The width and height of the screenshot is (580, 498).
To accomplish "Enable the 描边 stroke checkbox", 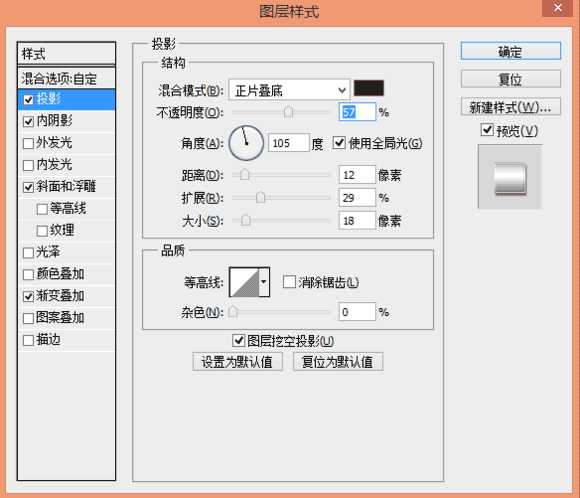I will [x=28, y=340].
